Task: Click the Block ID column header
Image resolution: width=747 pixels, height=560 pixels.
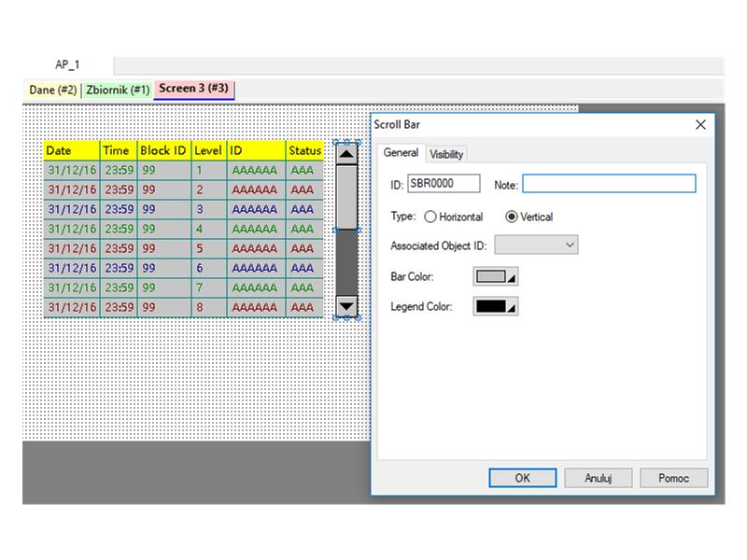Action: 164,150
